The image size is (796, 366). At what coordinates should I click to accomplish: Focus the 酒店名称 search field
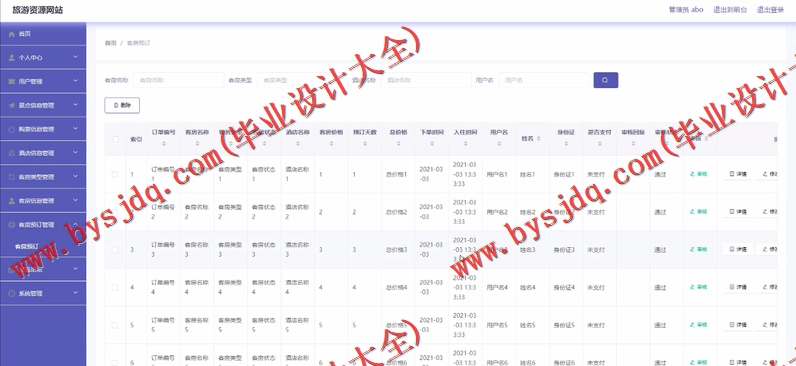pos(426,80)
